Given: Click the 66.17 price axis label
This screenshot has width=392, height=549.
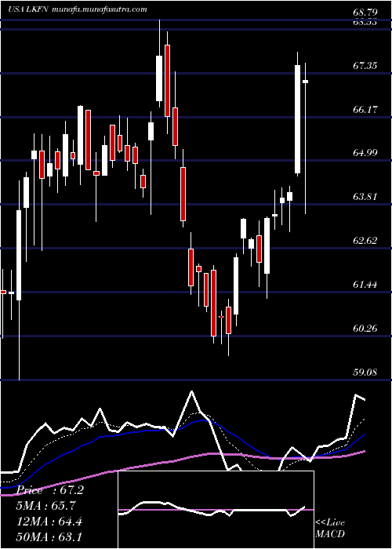Looking at the screenshot, I should click(x=365, y=110).
